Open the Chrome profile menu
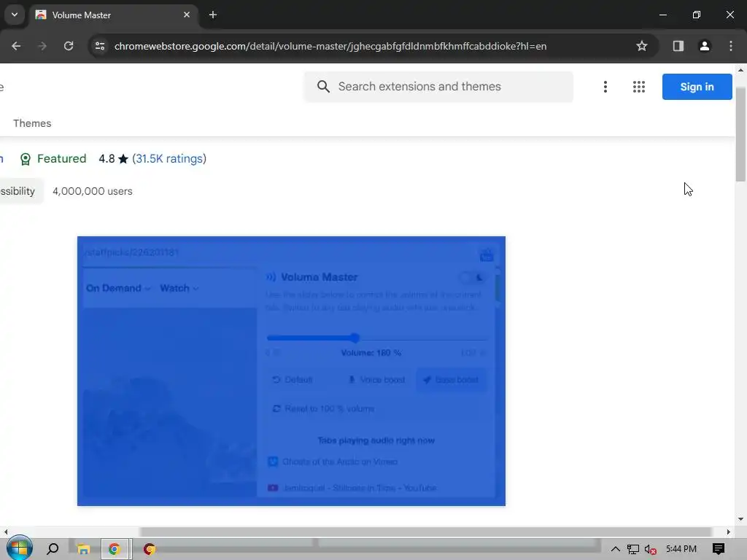The width and height of the screenshot is (747, 560). tap(704, 46)
